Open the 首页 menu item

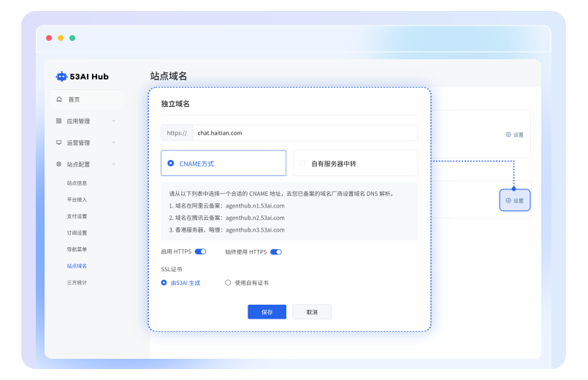(86, 99)
